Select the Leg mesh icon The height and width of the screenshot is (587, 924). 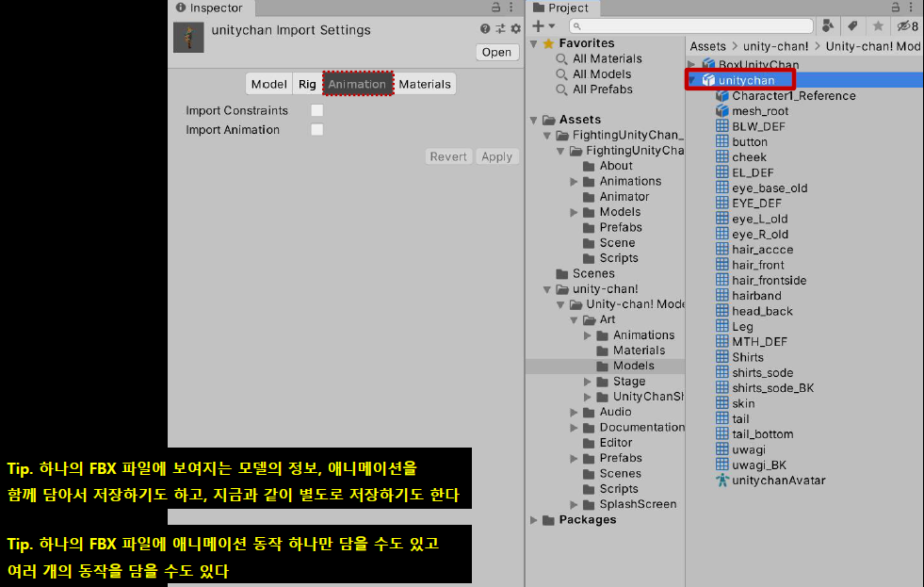(x=722, y=325)
